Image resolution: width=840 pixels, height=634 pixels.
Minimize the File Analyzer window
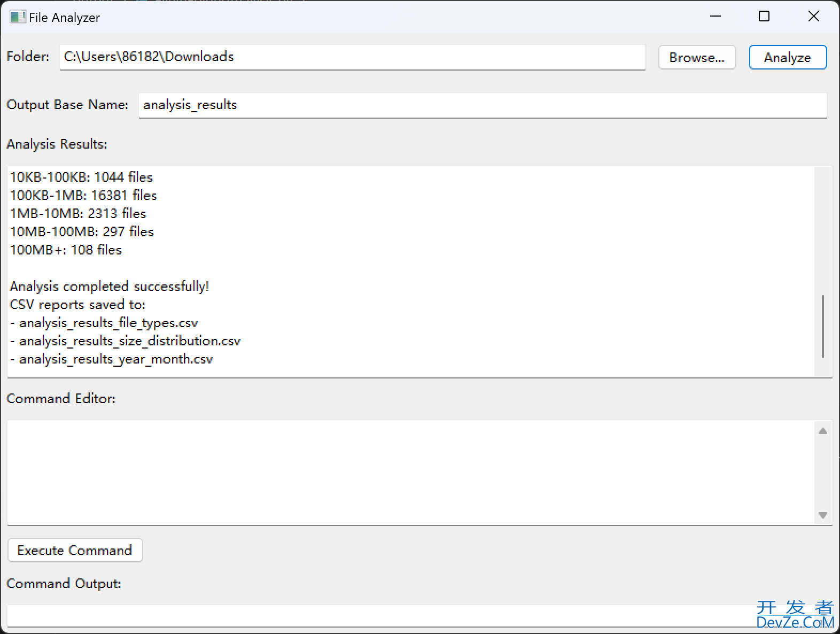pos(715,17)
